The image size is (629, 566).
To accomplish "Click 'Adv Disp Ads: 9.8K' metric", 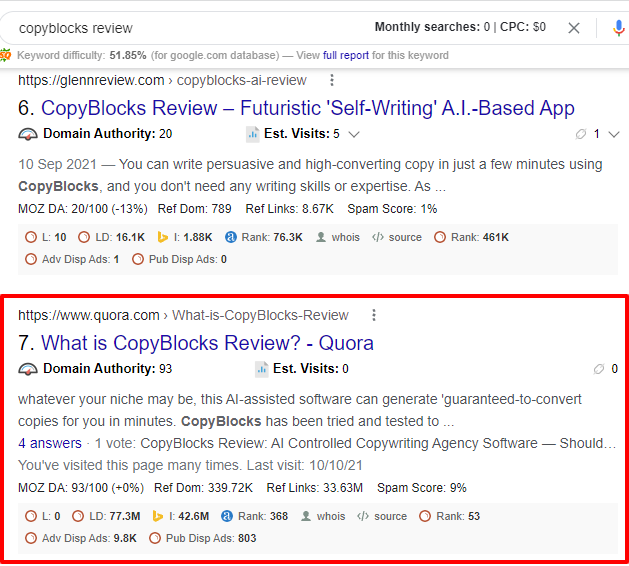I will pos(81,538).
